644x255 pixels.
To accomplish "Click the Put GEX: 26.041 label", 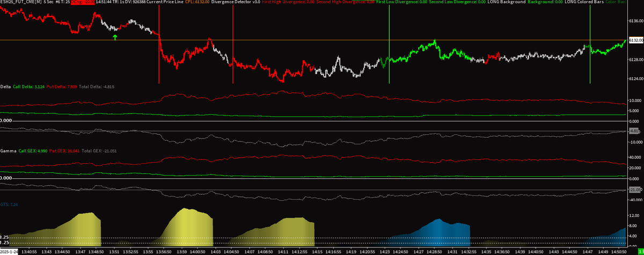I will pyautogui.click(x=64, y=152).
